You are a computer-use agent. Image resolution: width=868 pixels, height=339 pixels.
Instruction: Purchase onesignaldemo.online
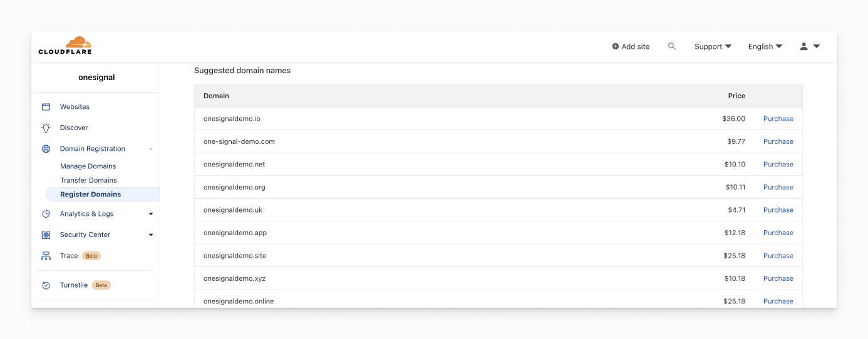pyautogui.click(x=778, y=301)
